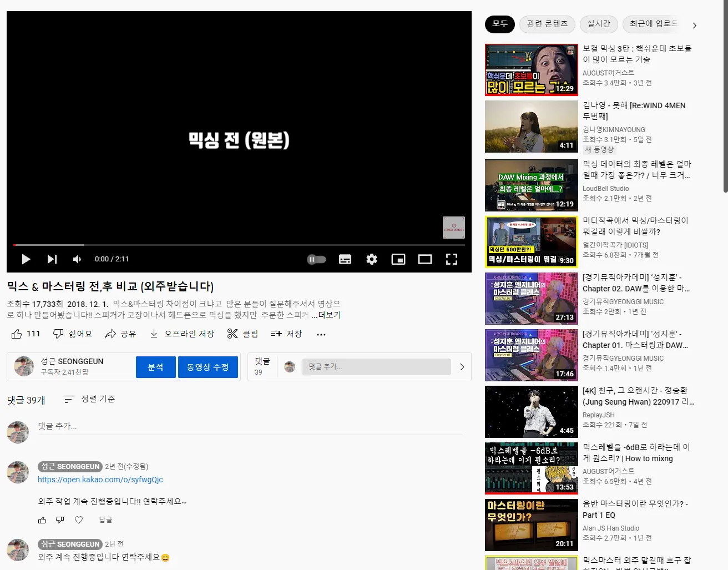Select the next video icon
This screenshot has height=570, width=728.
pyautogui.click(x=52, y=259)
